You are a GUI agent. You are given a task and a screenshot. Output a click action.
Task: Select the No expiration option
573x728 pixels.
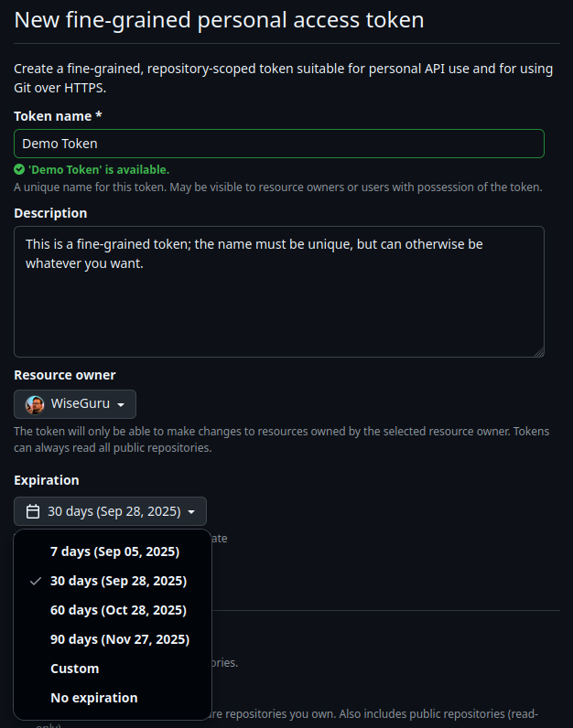coord(93,698)
